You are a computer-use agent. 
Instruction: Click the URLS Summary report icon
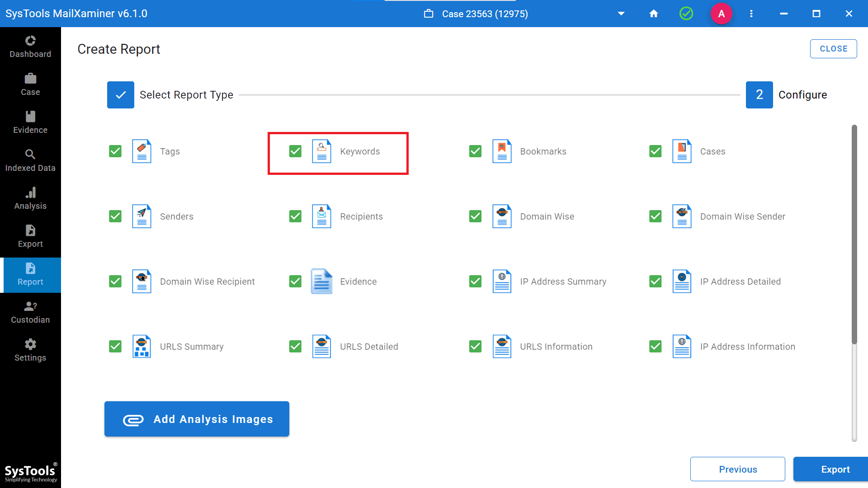(x=142, y=346)
